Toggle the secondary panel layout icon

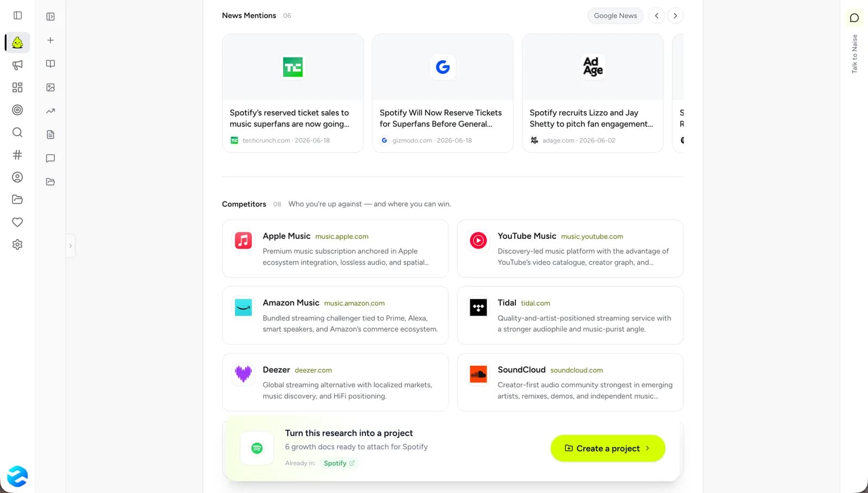[50, 17]
